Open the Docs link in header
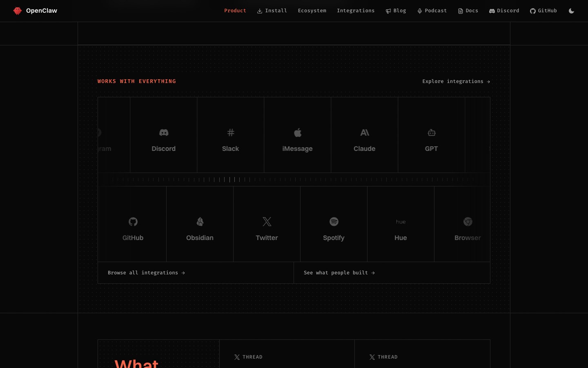 pos(468,11)
